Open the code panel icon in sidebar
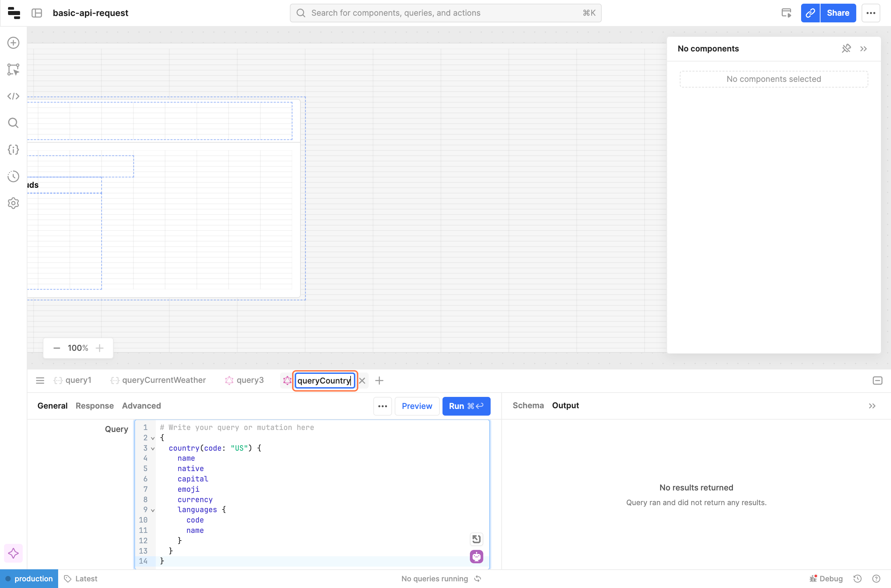 [13, 96]
